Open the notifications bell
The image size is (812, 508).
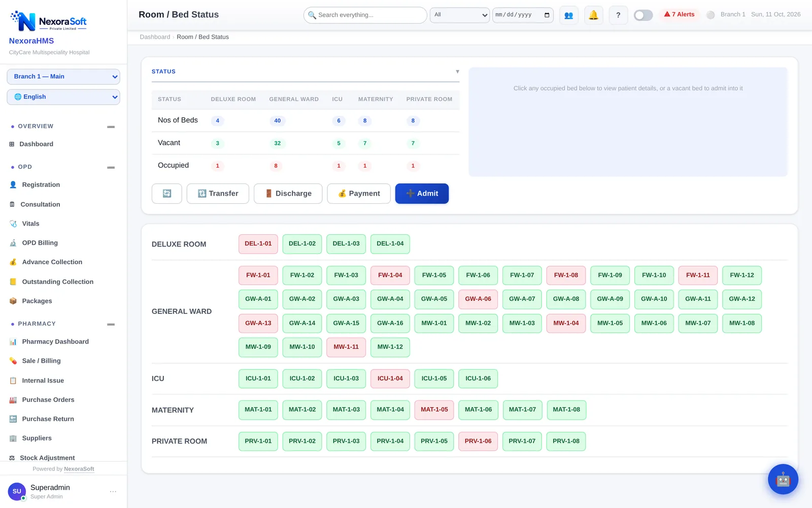(x=593, y=15)
